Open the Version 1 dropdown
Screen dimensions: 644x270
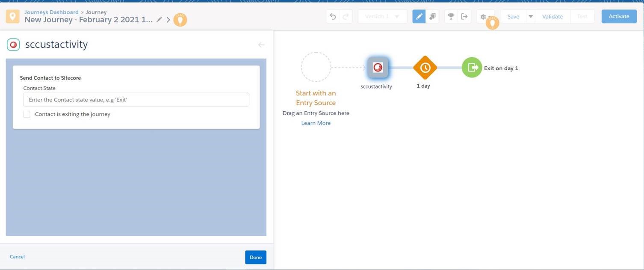click(382, 16)
